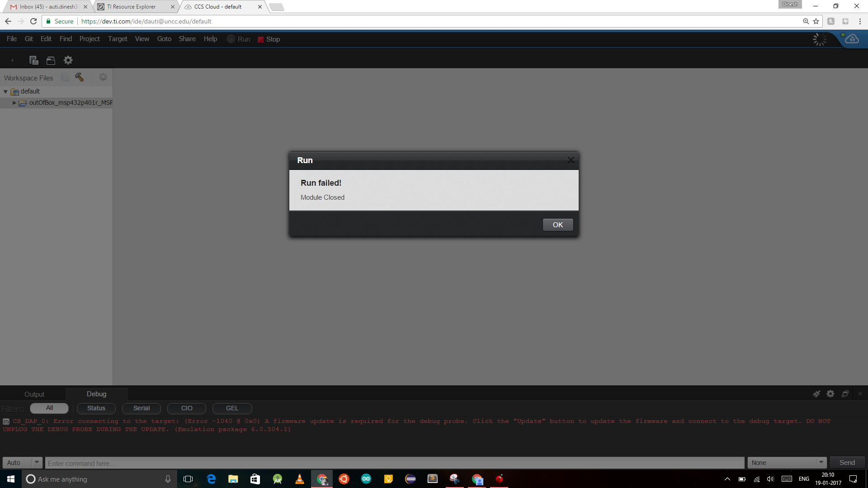The image size is (868, 488).
Task: Click the document folder icon in toolbar
Action: pyautogui.click(x=33, y=60)
